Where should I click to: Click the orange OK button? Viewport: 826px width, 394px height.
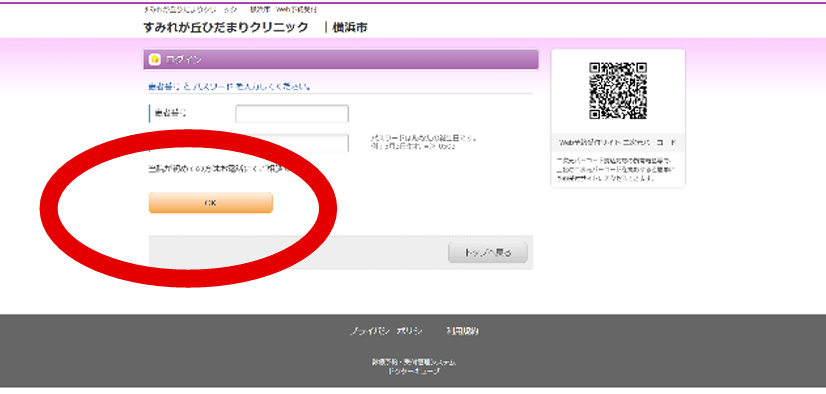211,203
